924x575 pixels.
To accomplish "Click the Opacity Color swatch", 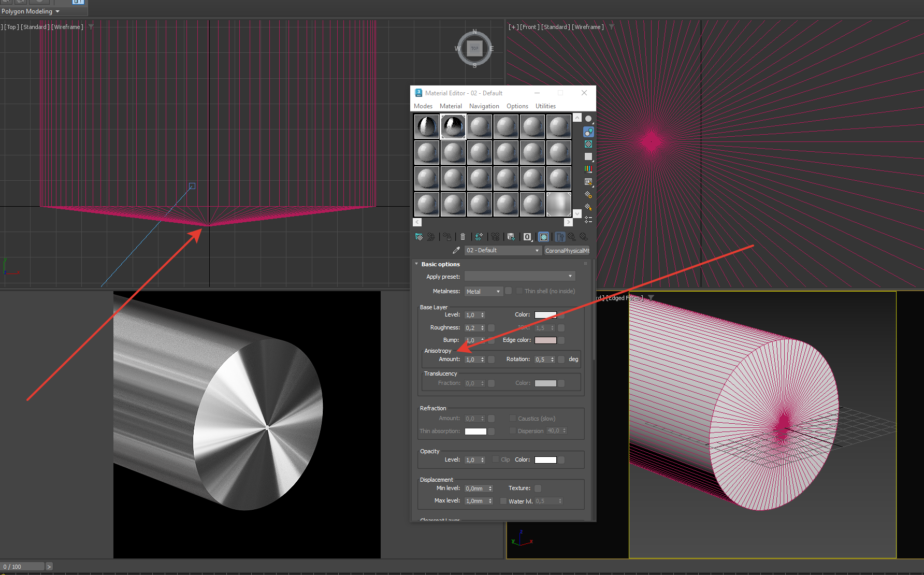I will click(x=545, y=460).
